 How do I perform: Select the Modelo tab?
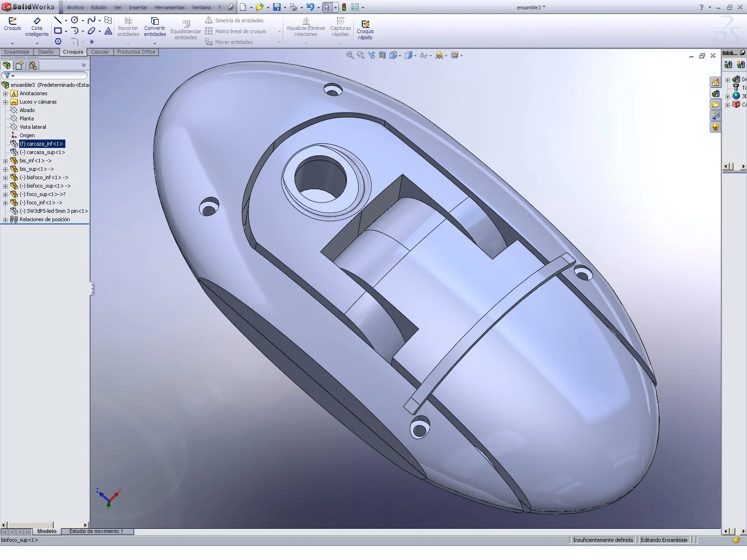point(47,531)
